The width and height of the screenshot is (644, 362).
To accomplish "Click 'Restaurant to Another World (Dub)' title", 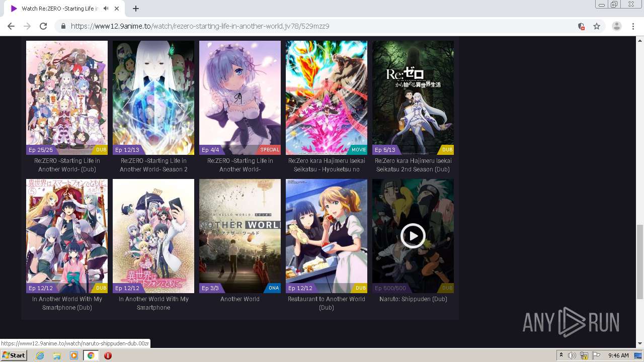I will (327, 303).
